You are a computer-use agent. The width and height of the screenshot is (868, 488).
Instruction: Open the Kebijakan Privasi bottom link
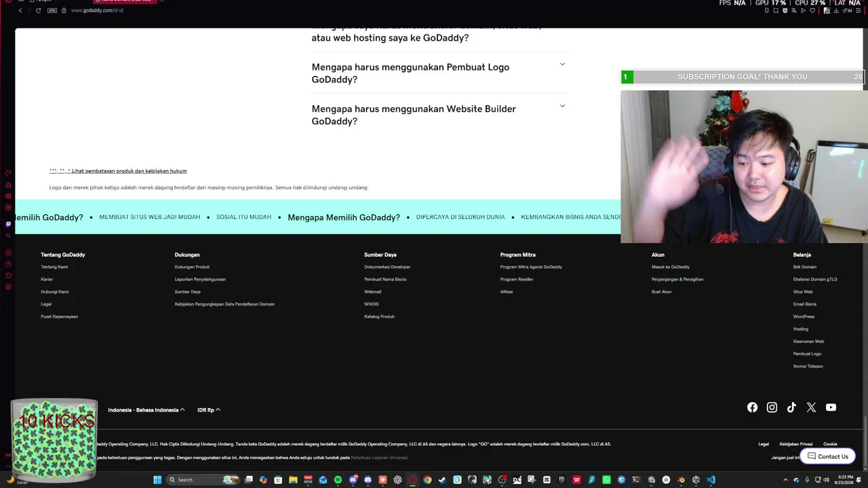[796, 444]
